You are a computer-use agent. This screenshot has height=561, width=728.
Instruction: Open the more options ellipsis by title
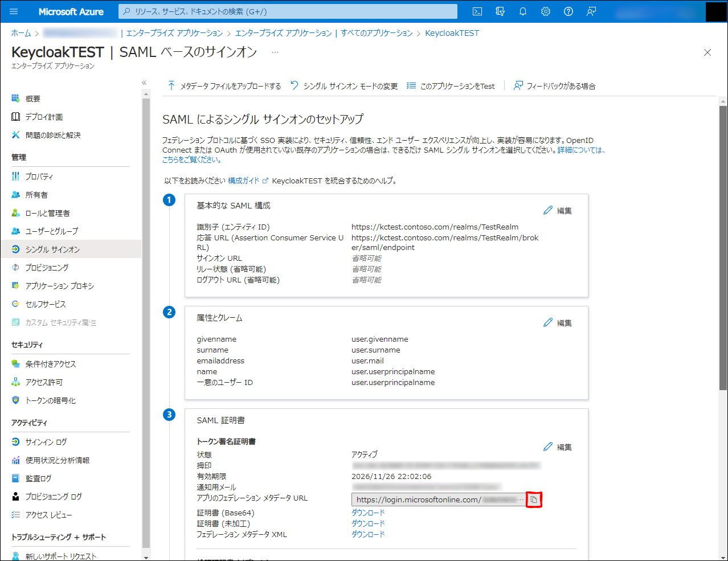(x=275, y=52)
